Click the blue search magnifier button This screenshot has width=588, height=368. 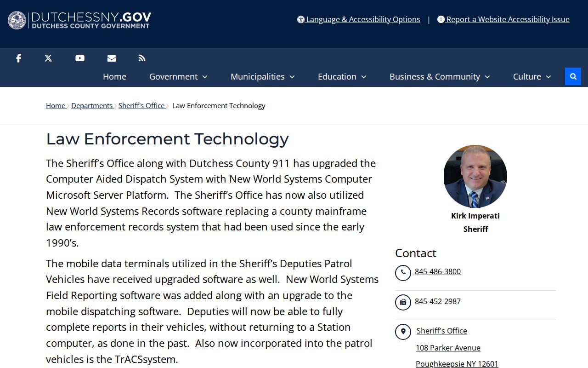[573, 76]
